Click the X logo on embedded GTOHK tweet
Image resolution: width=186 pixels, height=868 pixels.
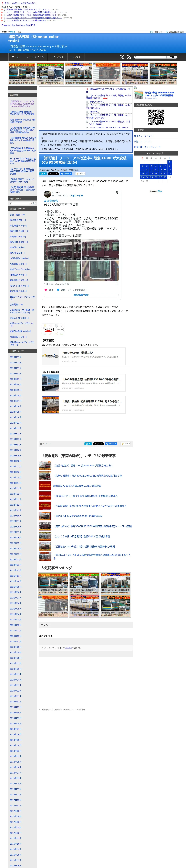point(117,192)
